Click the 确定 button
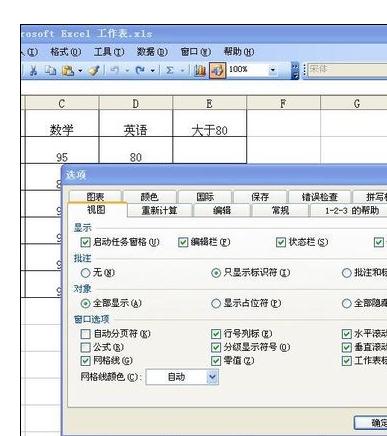Image resolution: width=387 pixels, height=436 pixels. [371, 423]
